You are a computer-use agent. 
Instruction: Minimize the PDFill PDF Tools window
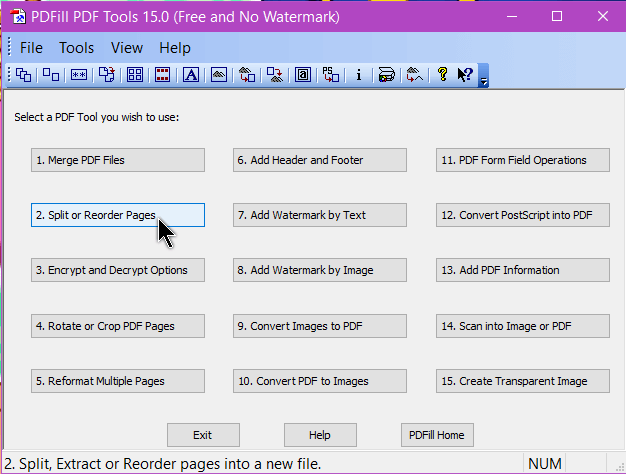point(512,16)
